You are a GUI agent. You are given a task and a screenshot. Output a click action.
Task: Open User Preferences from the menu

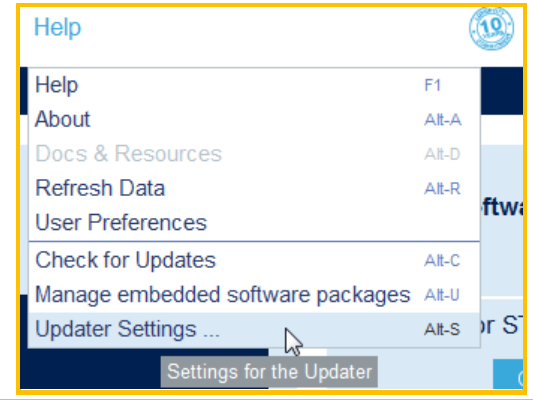click(254, 223)
